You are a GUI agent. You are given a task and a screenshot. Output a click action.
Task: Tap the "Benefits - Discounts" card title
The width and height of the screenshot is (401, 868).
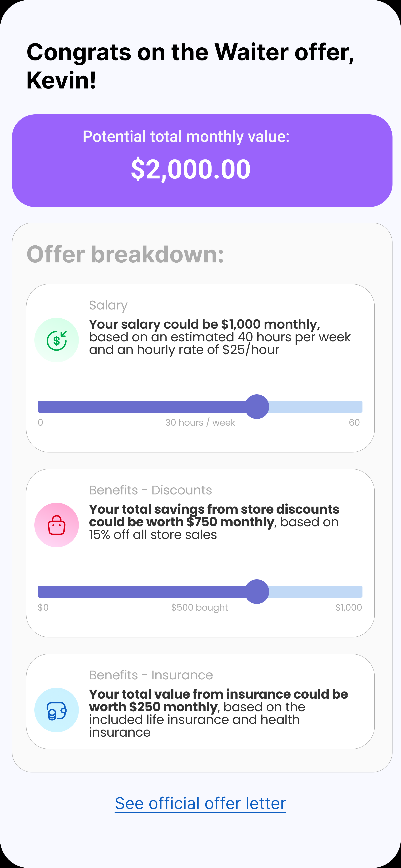click(150, 490)
